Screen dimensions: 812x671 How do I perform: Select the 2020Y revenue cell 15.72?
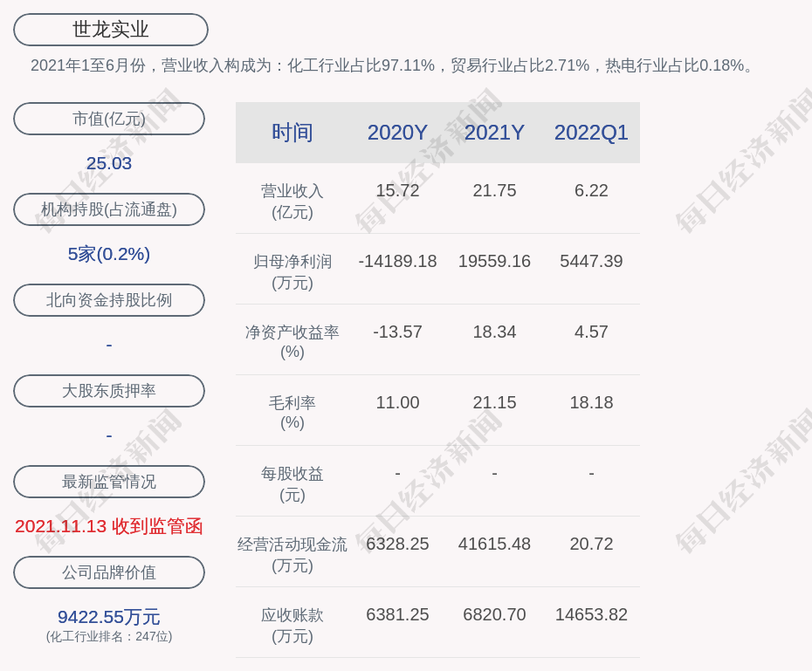pyautogui.click(x=397, y=190)
